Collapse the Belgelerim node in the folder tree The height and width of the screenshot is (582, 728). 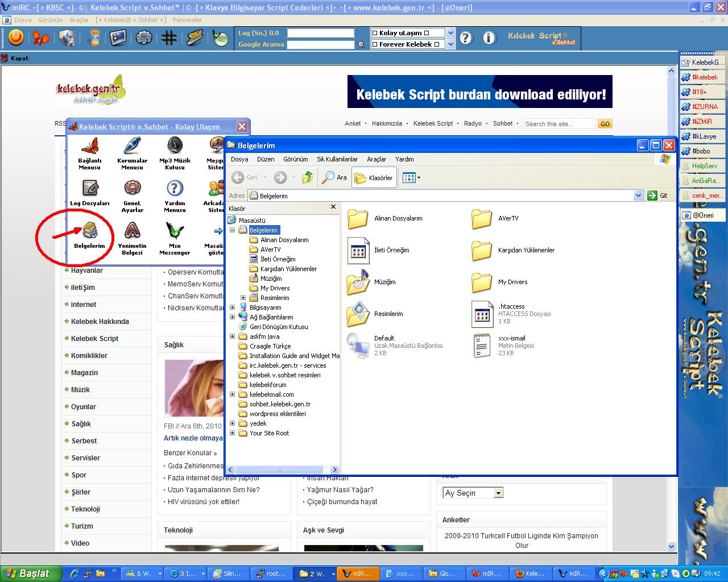pyautogui.click(x=232, y=230)
